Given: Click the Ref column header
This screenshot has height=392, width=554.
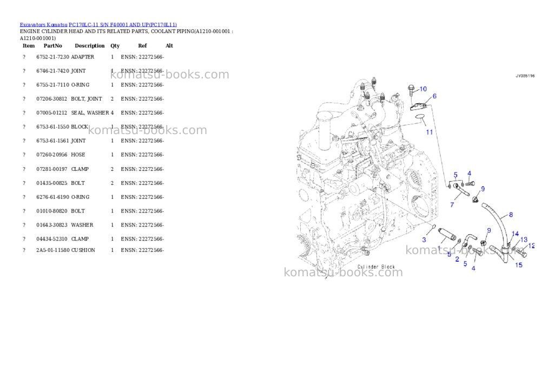Looking at the screenshot, I should [x=142, y=46].
